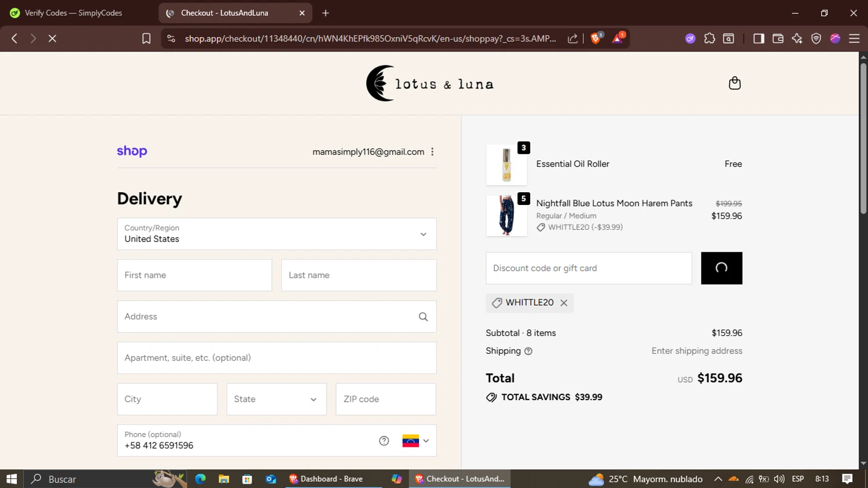Click the Discount code or gift card field
The height and width of the screenshot is (488, 868).
(589, 268)
